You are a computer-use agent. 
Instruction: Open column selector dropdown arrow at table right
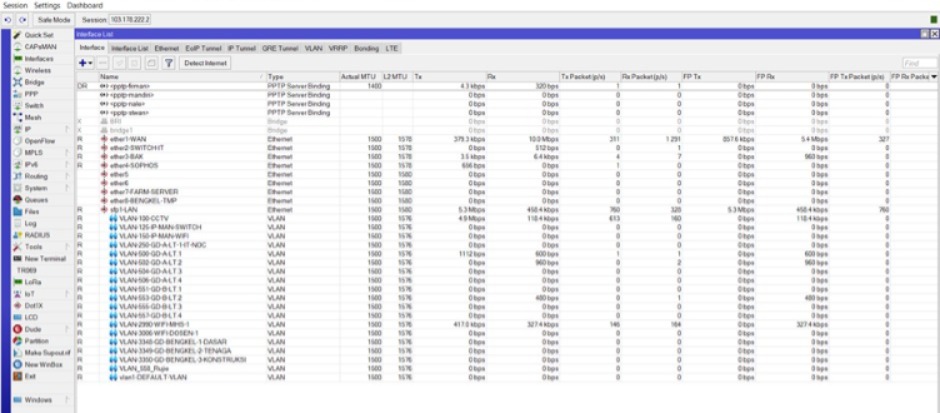click(932, 76)
